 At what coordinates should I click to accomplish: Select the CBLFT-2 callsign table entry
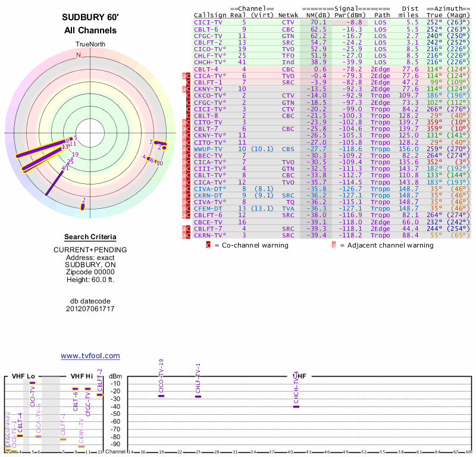click(x=208, y=42)
